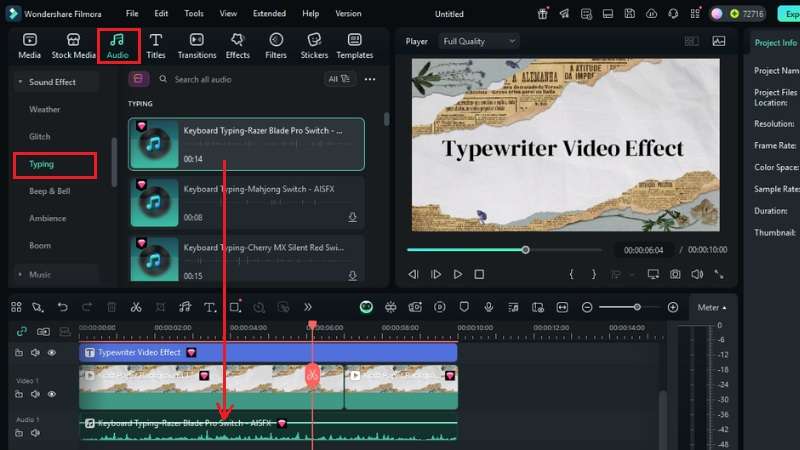The width and height of the screenshot is (800, 450).
Task: Select the Boom sound category
Action: (x=40, y=245)
